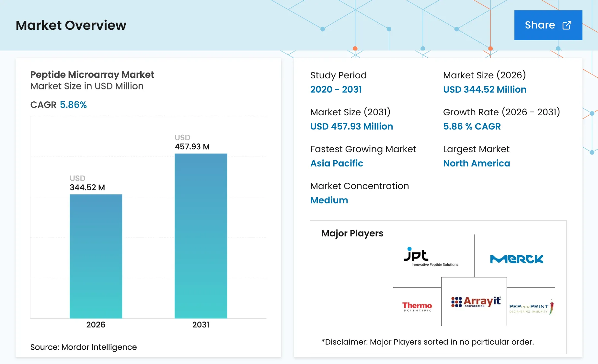The width and height of the screenshot is (598, 364).
Task: Click the Asia Pacific fastest growing market link
Action: coord(337,163)
